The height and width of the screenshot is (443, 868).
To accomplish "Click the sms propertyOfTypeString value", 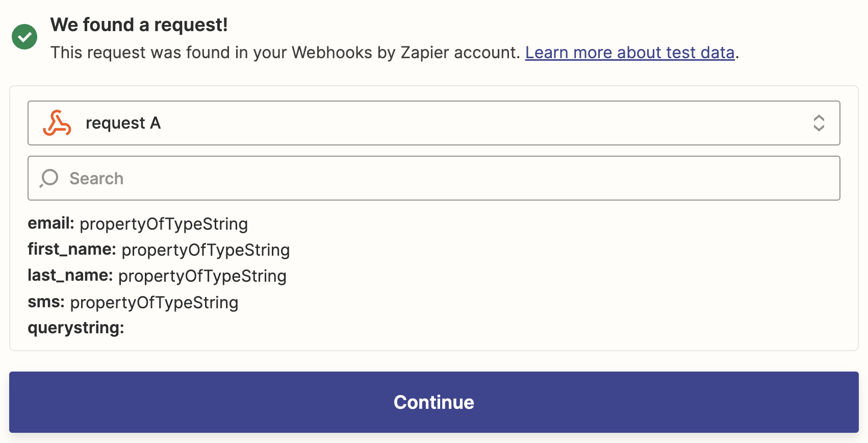I will [154, 303].
